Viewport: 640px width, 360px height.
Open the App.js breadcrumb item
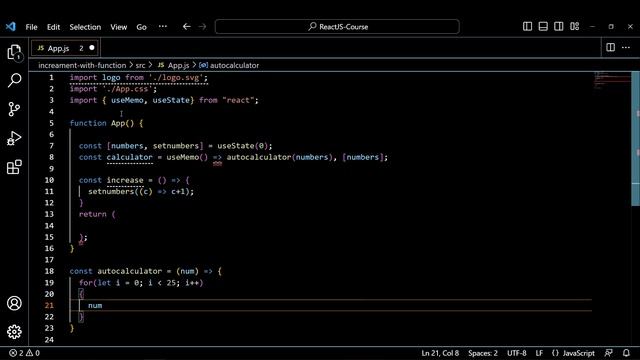[173, 65]
